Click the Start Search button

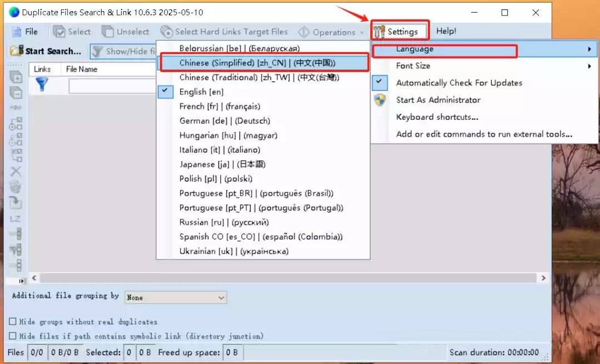click(x=46, y=51)
